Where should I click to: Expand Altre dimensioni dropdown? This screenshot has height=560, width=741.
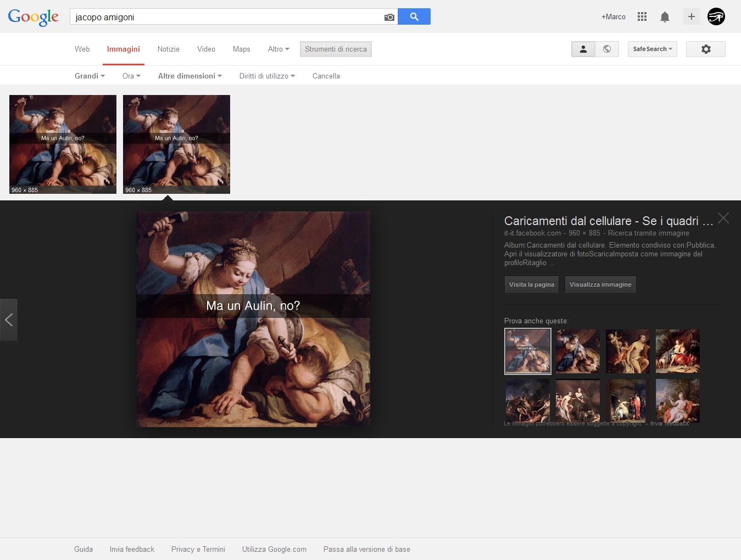[x=190, y=76]
